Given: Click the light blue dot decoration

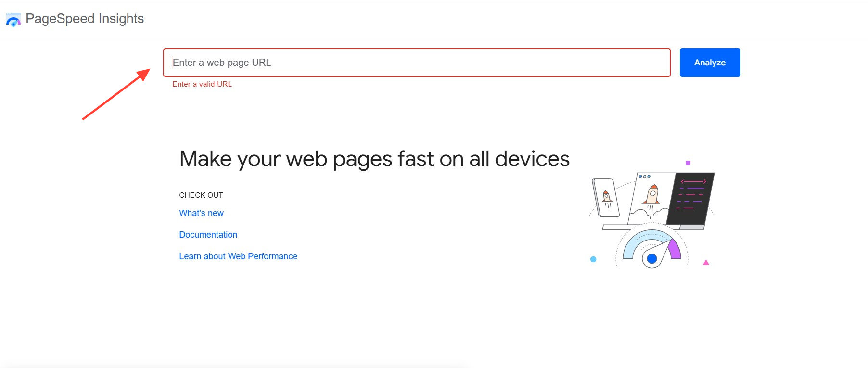Looking at the screenshot, I should (x=593, y=259).
